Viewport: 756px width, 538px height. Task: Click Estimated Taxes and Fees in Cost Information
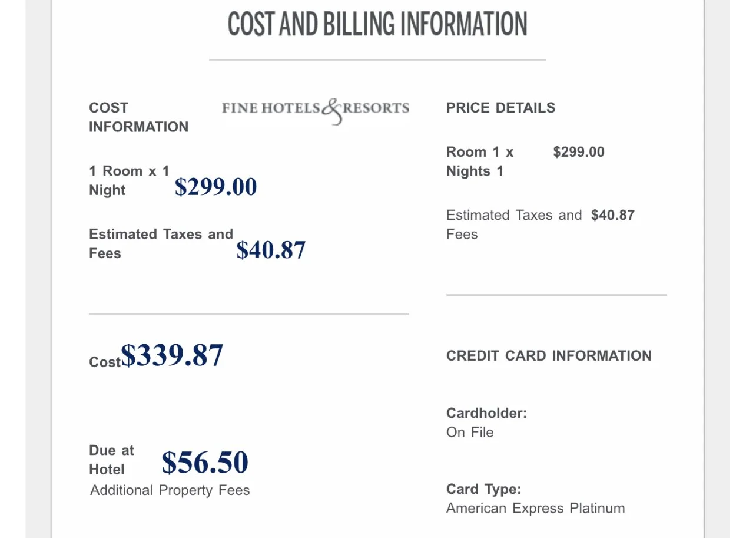click(x=161, y=244)
